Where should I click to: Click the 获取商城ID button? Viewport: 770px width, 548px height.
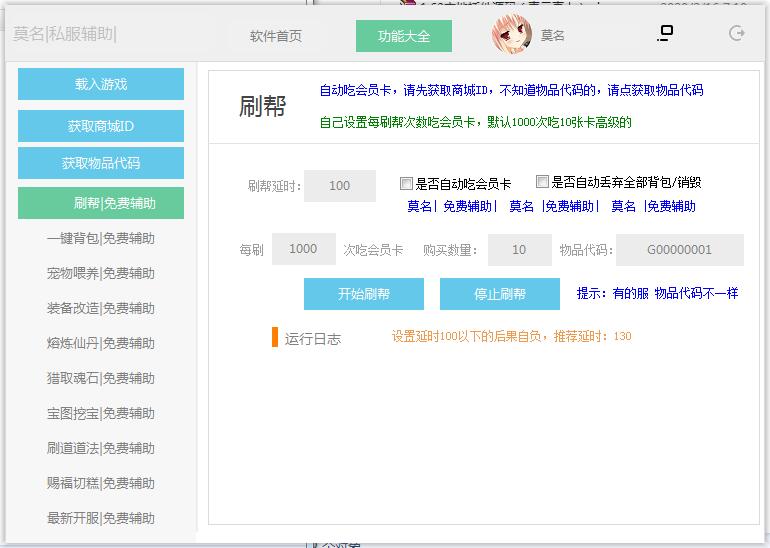pyautogui.click(x=101, y=126)
